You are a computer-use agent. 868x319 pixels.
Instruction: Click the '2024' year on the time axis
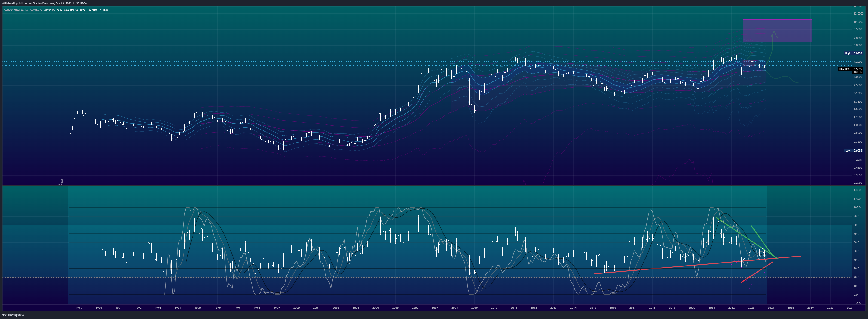point(771,307)
